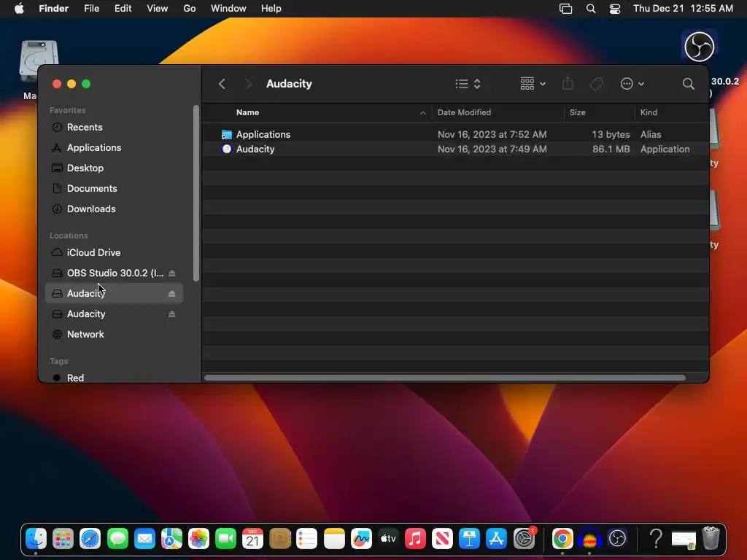Screen dimensions: 747x560
Task: Open the Finder menu
Action: pos(54,9)
